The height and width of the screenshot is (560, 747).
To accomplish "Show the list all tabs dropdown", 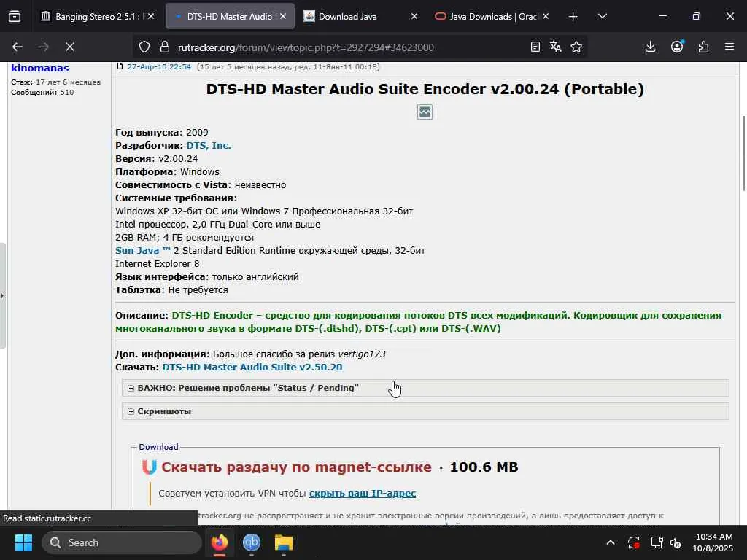I will tap(602, 17).
